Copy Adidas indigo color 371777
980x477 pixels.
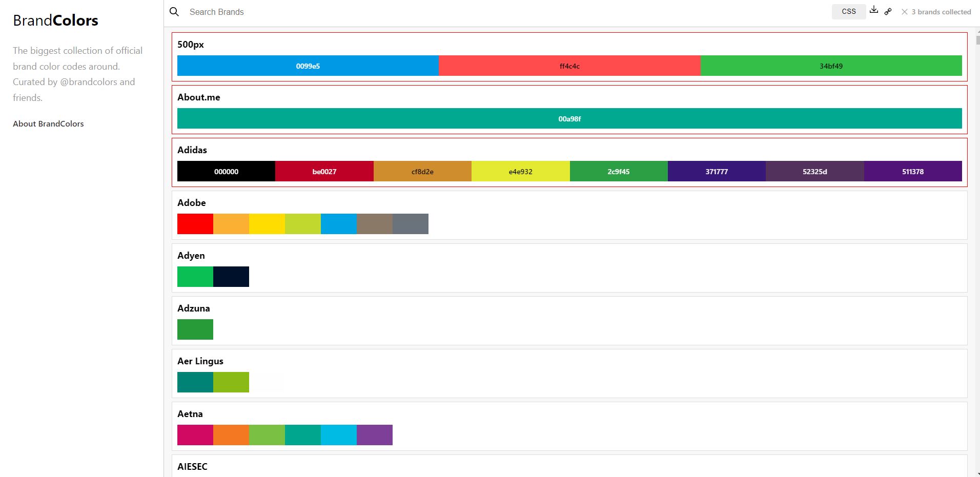717,171
